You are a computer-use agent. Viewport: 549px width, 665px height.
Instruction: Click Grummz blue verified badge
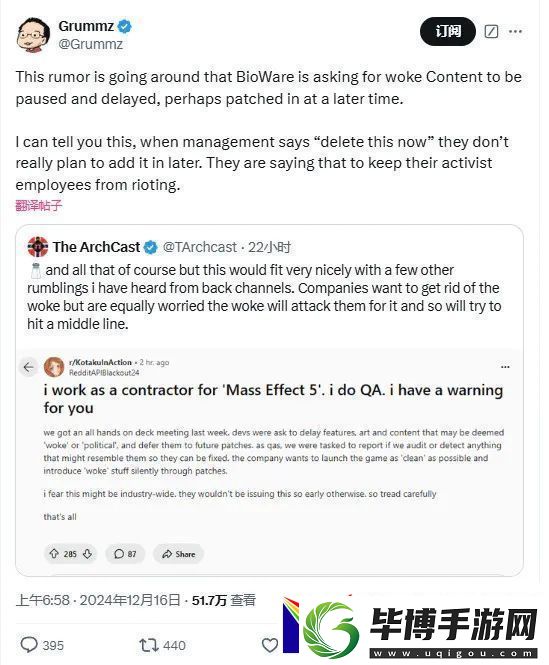point(124,27)
